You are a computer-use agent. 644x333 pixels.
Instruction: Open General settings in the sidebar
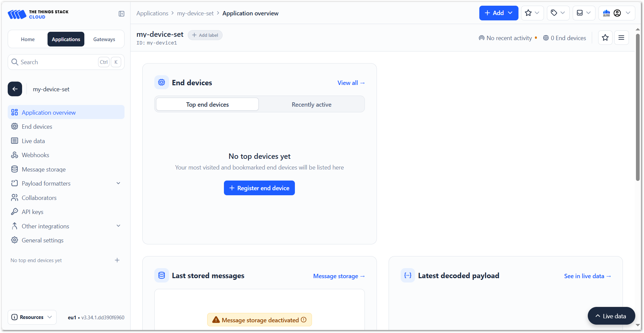pyautogui.click(x=43, y=240)
